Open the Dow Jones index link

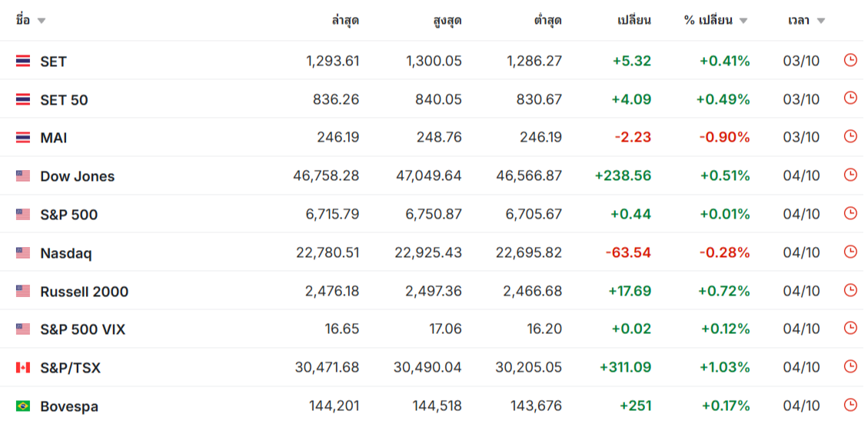pyautogui.click(x=77, y=176)
